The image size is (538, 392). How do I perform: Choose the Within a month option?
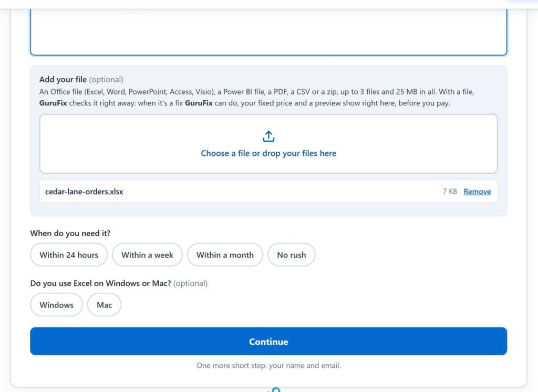(x=225, y=255)
